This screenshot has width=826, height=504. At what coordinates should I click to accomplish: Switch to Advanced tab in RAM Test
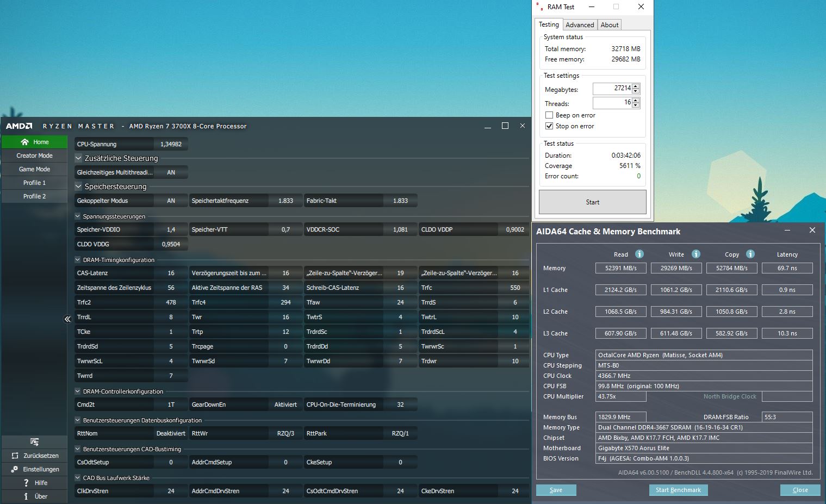click(580, 25)
